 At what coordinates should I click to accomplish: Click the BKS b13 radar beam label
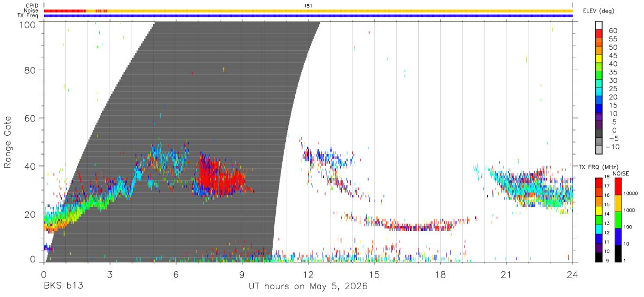click(63, 287)
